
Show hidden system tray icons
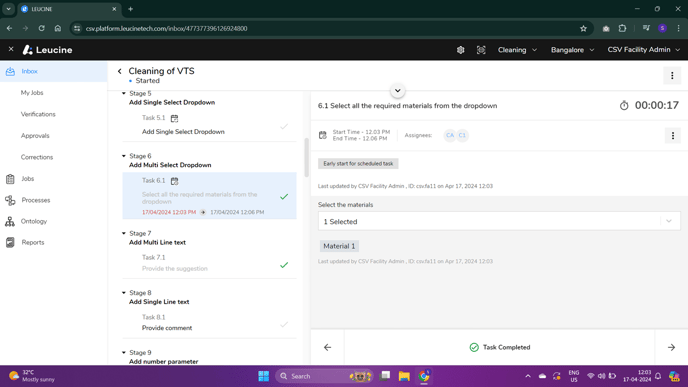[528, 376]
